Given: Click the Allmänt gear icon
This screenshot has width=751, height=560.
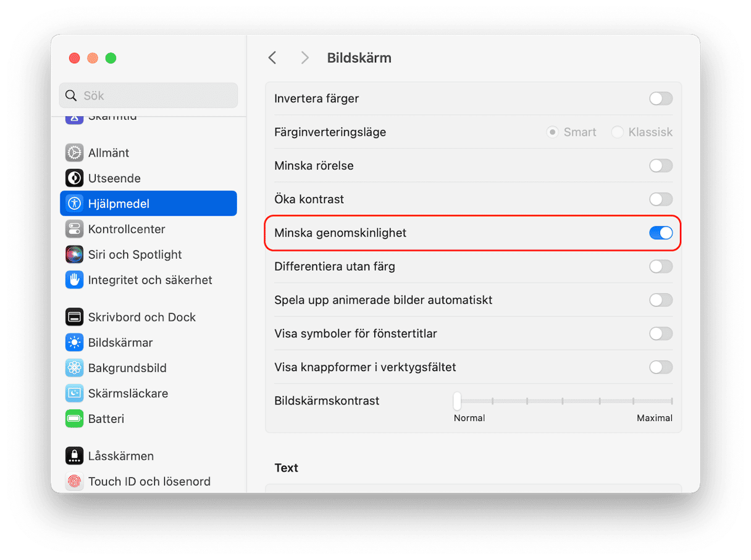Looking at the screenshot, I should tap(74, 153).
